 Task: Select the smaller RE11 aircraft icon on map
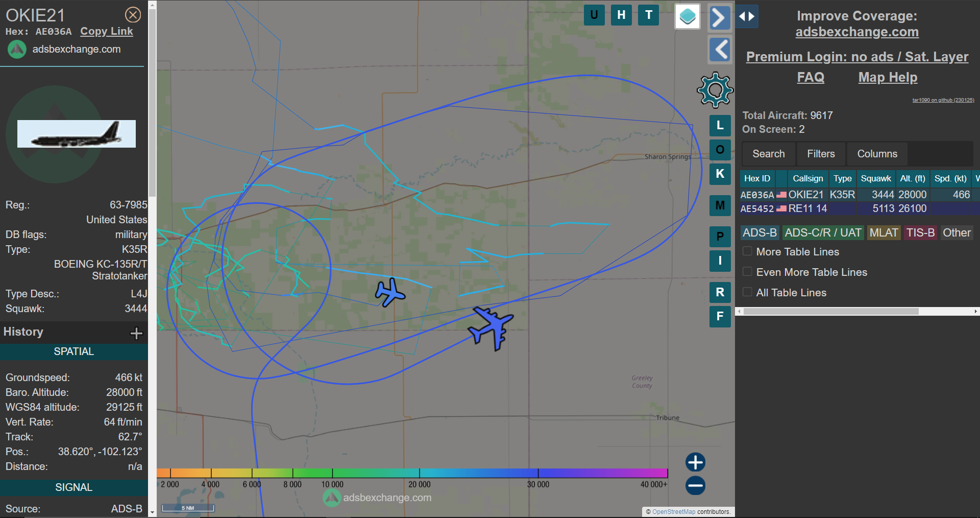point(389,292)
